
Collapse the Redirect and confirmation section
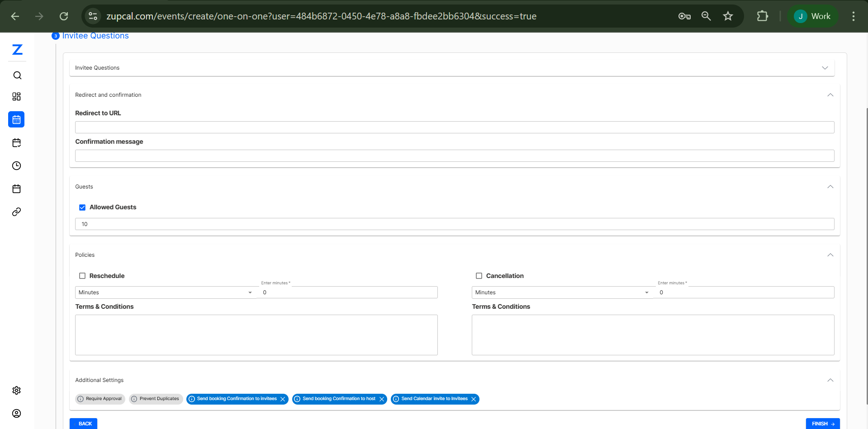pyautogui.click(x=830, y=95)
